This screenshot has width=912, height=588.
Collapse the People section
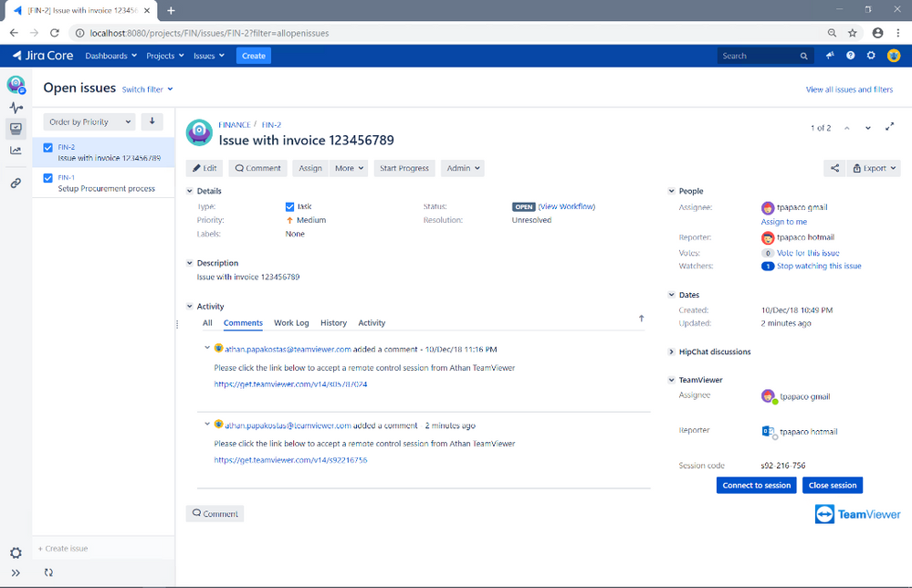[x=671, y=191]
